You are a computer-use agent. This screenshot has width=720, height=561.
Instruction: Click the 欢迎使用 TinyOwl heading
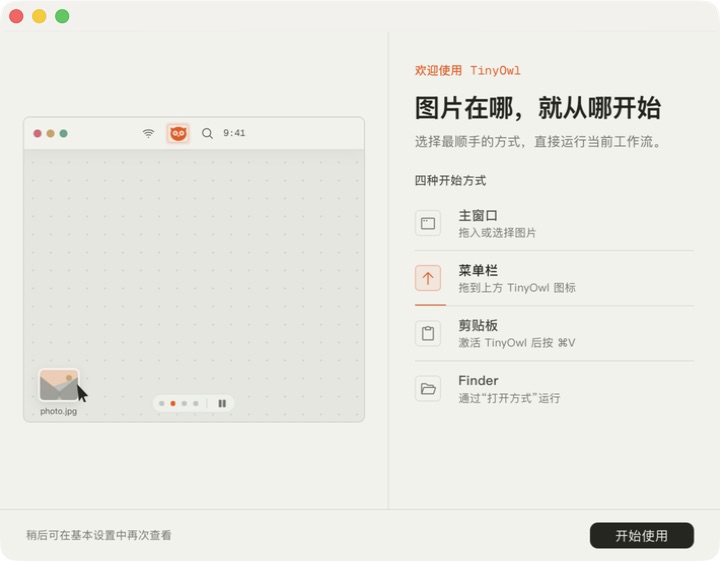[x=467, y=70]
